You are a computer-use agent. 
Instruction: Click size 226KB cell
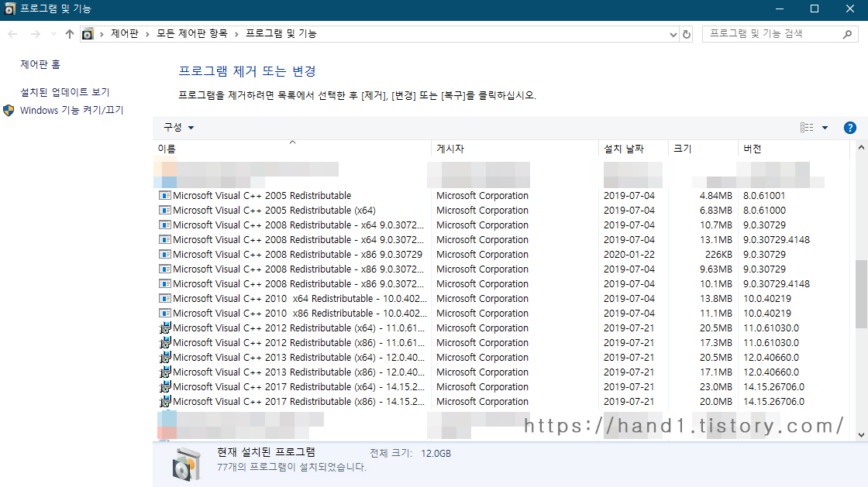[x=718, y=255]
